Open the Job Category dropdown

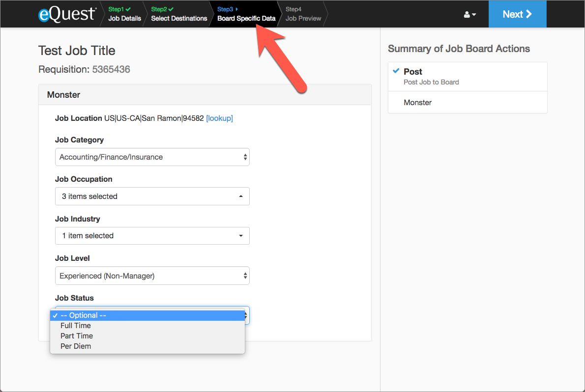(152, 157)
